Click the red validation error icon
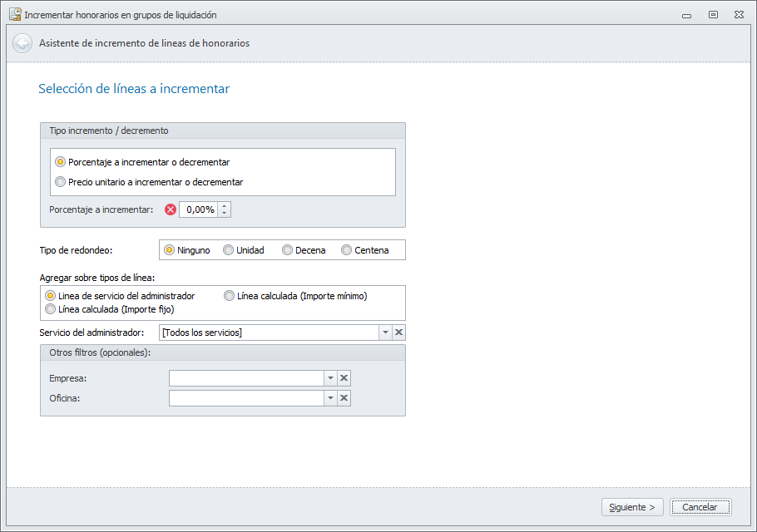Image resolution: width=757 pixels, height=532 pixels. pyautogui.click(x=171, y=209)
